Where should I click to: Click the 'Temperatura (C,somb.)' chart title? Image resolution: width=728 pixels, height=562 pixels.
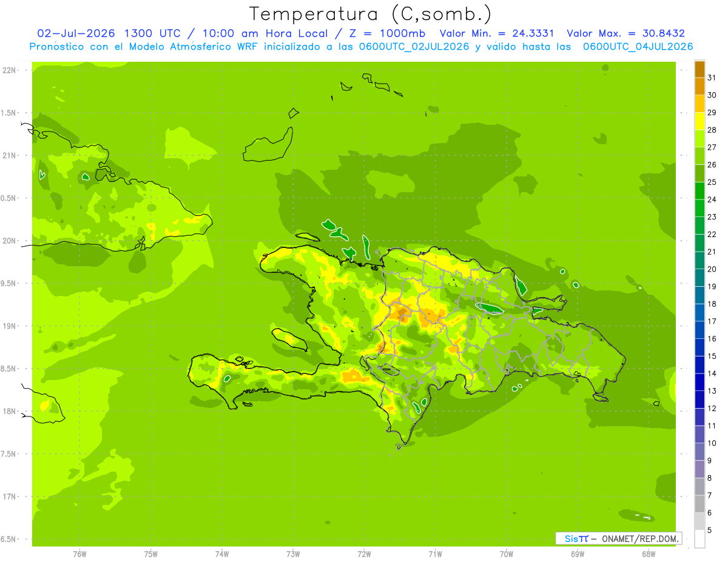click(371, 14)
